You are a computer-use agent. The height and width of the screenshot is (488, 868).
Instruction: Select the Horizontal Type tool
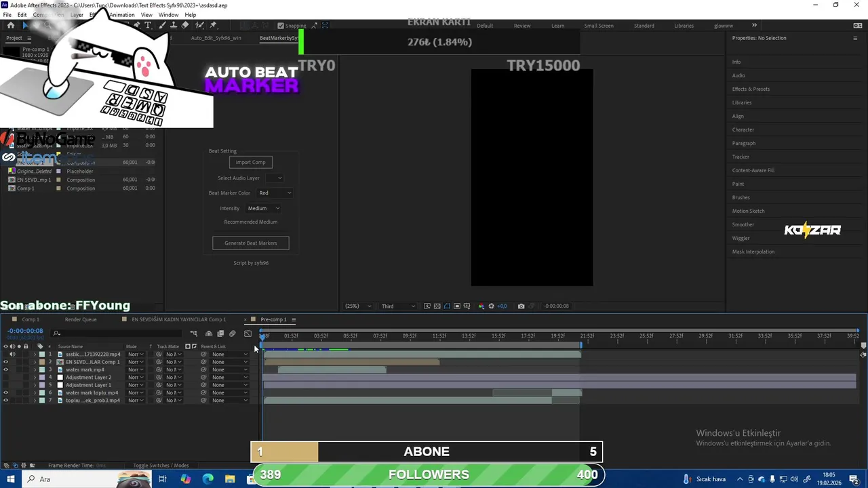pos(148,25)
